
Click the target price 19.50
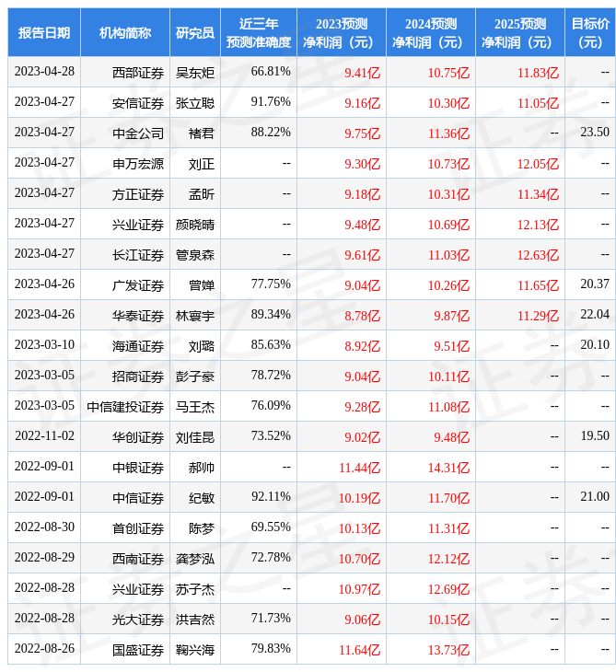tap(595, 435)
